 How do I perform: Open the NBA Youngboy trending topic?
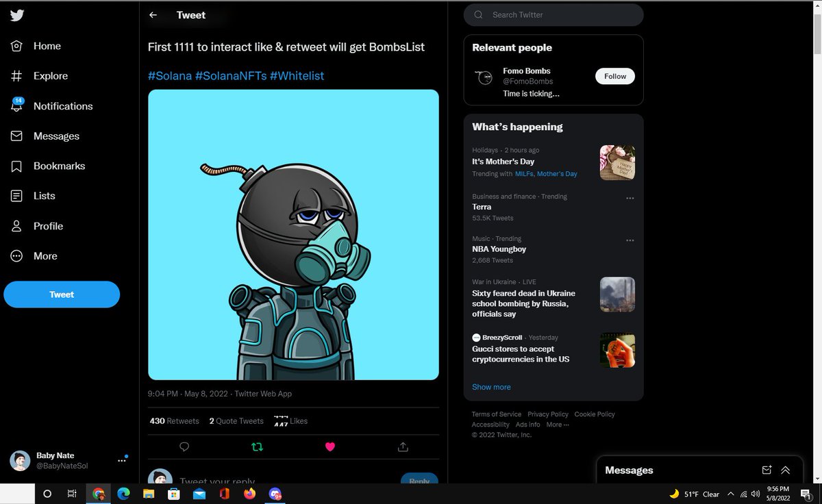click(499, 249)
